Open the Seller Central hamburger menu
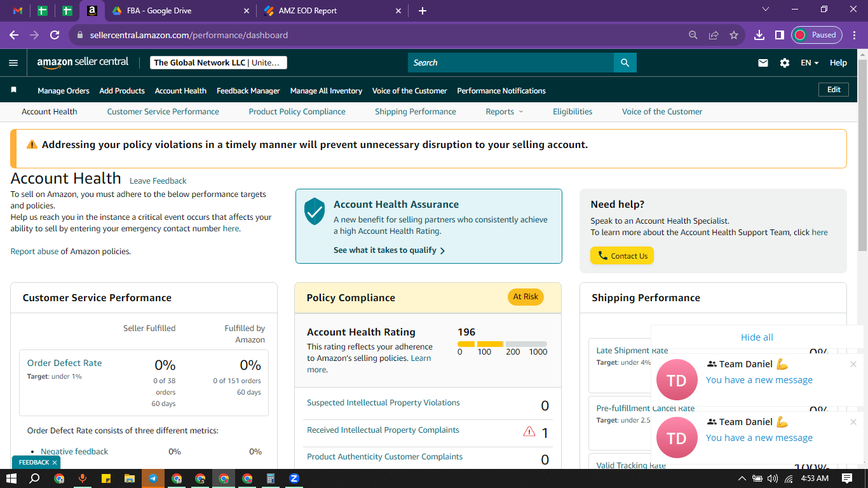Viewport: 868px width, 488px height. click(x=13, y=63)
